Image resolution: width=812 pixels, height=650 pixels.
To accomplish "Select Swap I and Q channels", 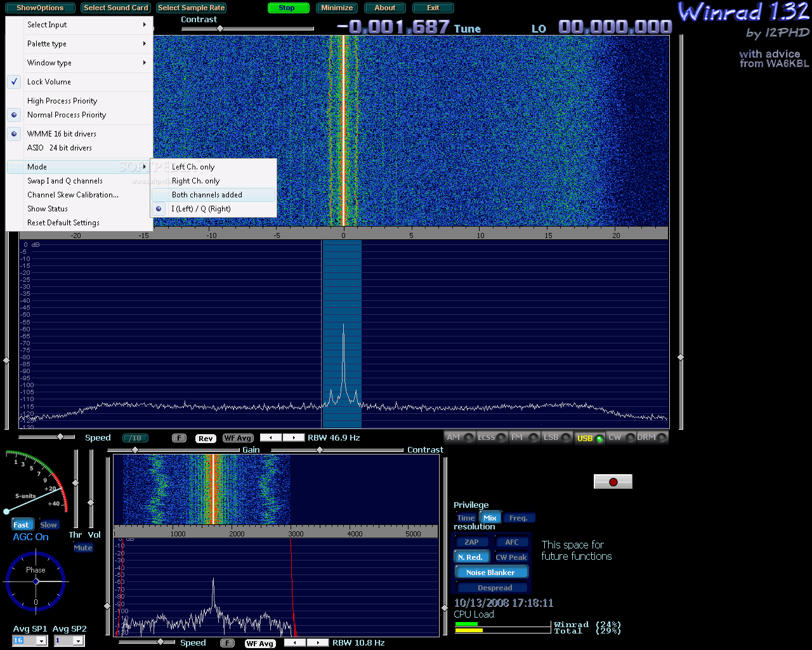I will (79, 181).
